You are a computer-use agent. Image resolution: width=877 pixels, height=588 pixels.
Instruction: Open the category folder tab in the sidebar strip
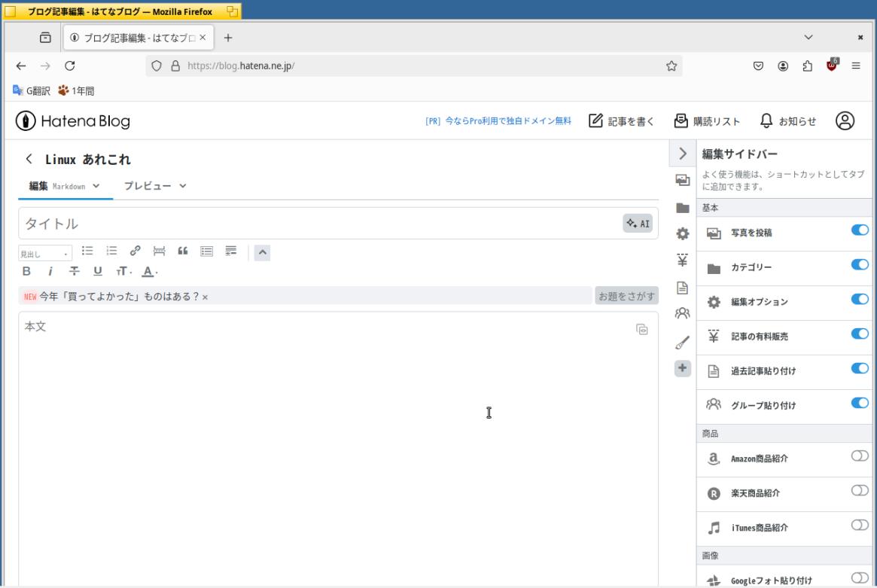pyautogui.click(x=682, y=208)
